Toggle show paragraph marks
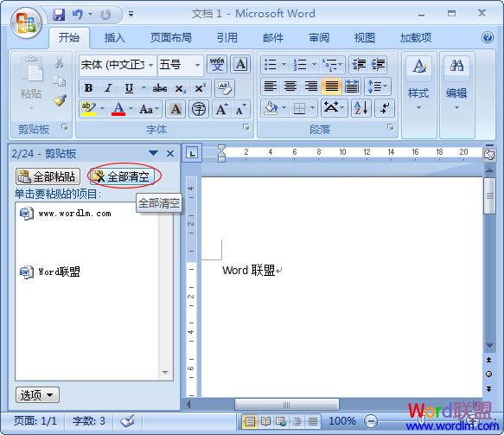This screenshot has width=504, height=435. point(385,108)
